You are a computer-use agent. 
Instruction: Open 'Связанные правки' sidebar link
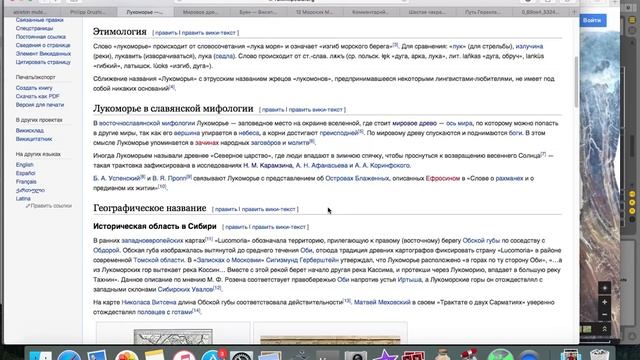[x=39, y=20]
